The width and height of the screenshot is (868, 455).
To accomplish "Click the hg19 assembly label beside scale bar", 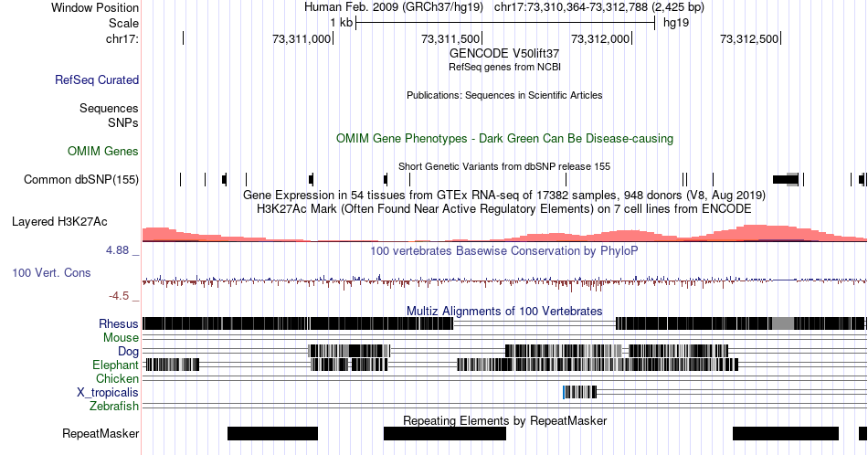I will (x=676, y=23).
